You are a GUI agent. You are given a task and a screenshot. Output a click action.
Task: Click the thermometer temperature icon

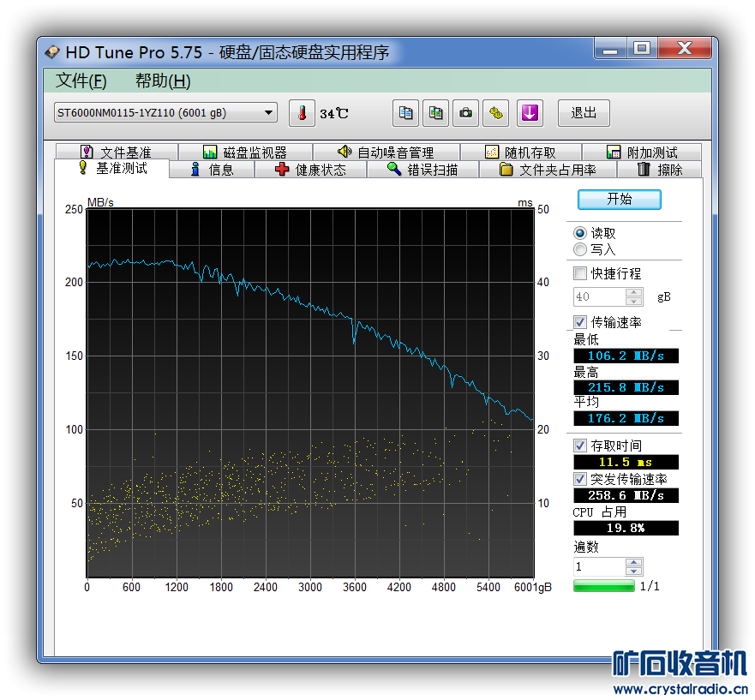click(302, 113)
